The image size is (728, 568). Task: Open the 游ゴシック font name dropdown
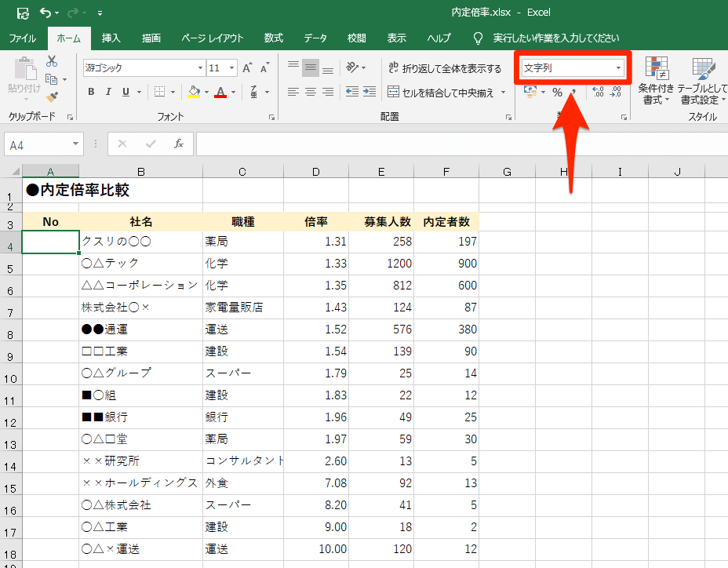[200, 68]
